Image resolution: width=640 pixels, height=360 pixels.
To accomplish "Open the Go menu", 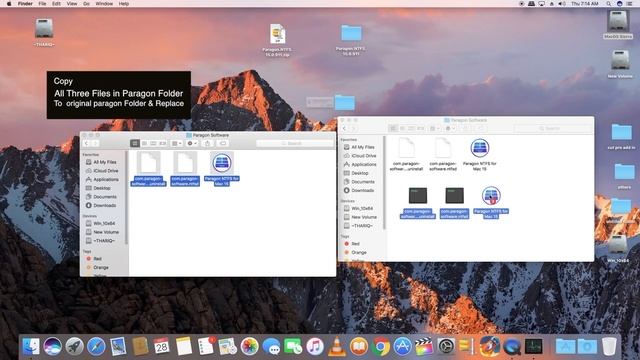I will (x=87, y=4).
